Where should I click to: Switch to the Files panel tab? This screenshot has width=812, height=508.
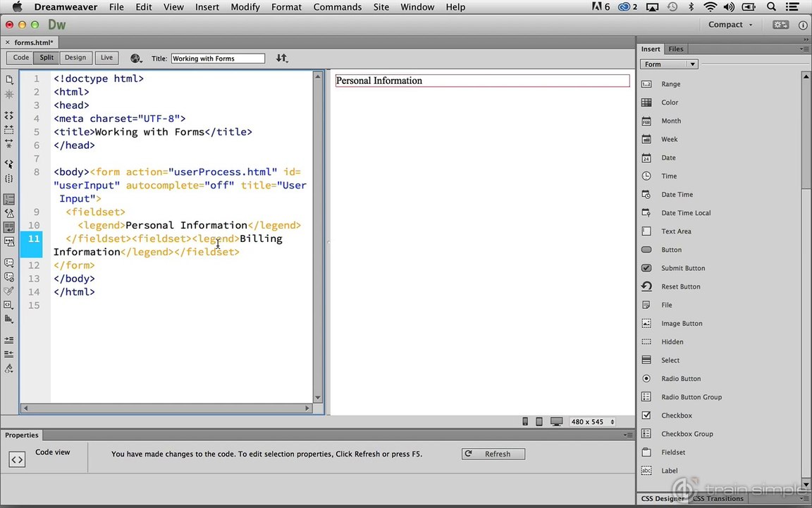click(x=675, y=49)
